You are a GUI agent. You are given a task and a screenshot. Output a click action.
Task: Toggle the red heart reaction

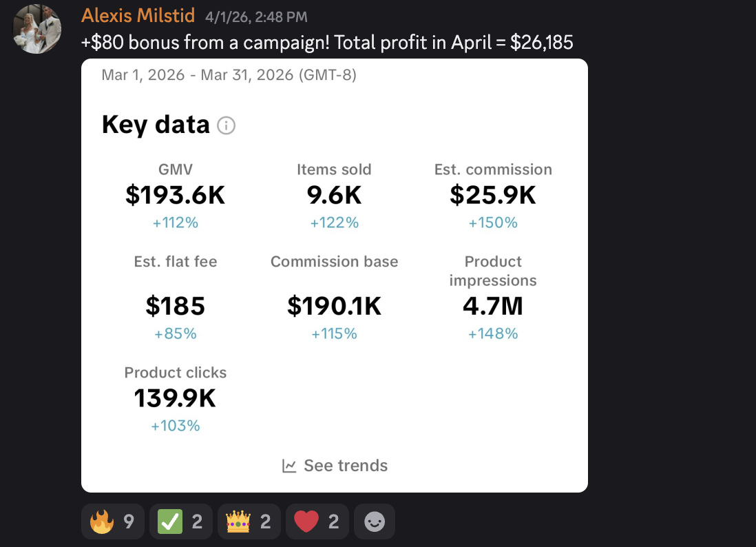(x=317, y=522)
